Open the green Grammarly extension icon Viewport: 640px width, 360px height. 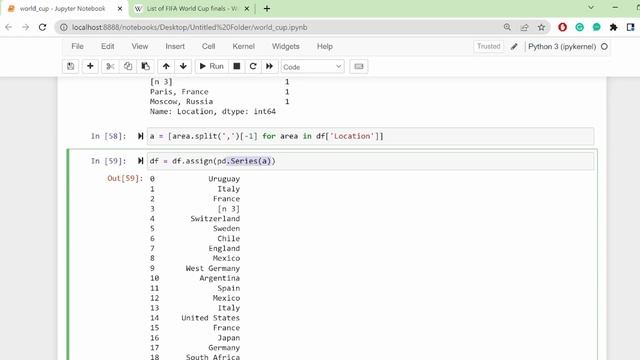pyautogui.click(x=580, y=27)
